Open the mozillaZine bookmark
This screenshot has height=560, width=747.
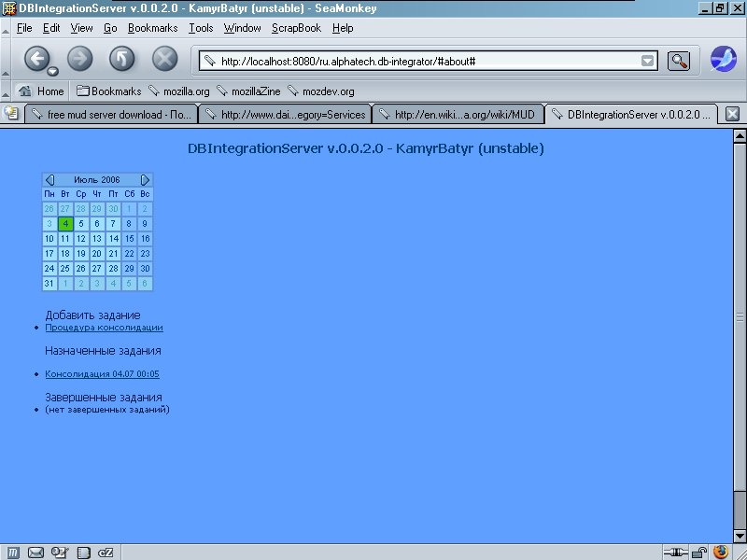(x=248, y=91)
